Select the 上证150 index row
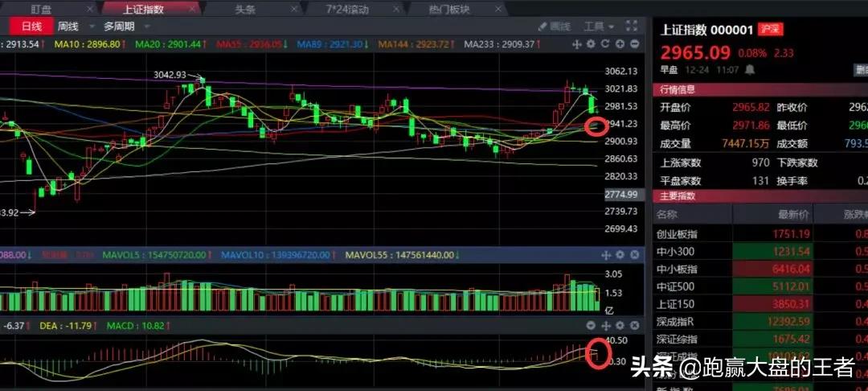Viewport: 868px width, 391px height. (760, 304)
